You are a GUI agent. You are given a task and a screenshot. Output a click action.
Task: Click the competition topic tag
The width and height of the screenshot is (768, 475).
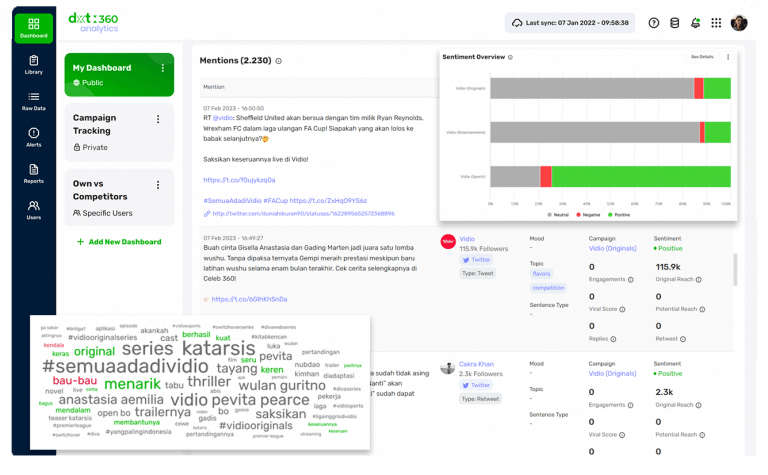(x=548, y=288)
